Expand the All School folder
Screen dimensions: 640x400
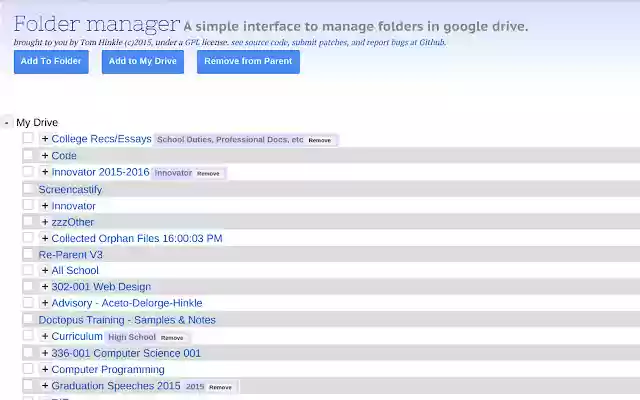(x=45, y=270)
